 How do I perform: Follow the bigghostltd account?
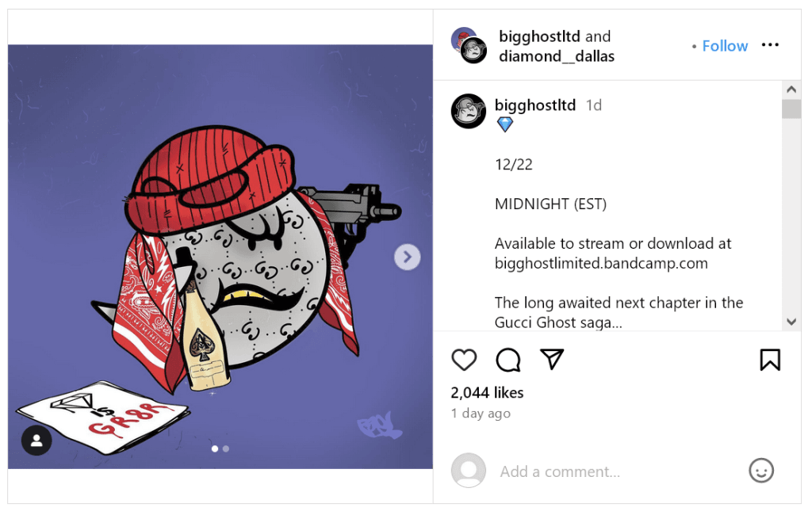pos(725,46)
